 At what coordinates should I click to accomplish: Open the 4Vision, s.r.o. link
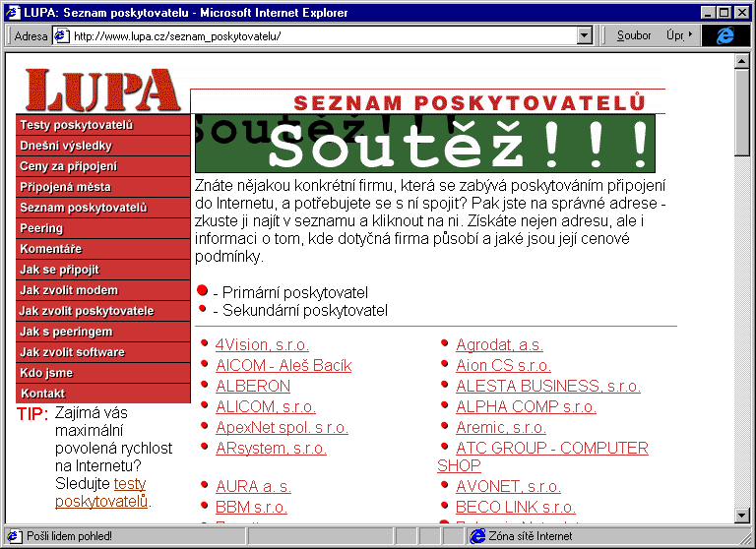262,345
